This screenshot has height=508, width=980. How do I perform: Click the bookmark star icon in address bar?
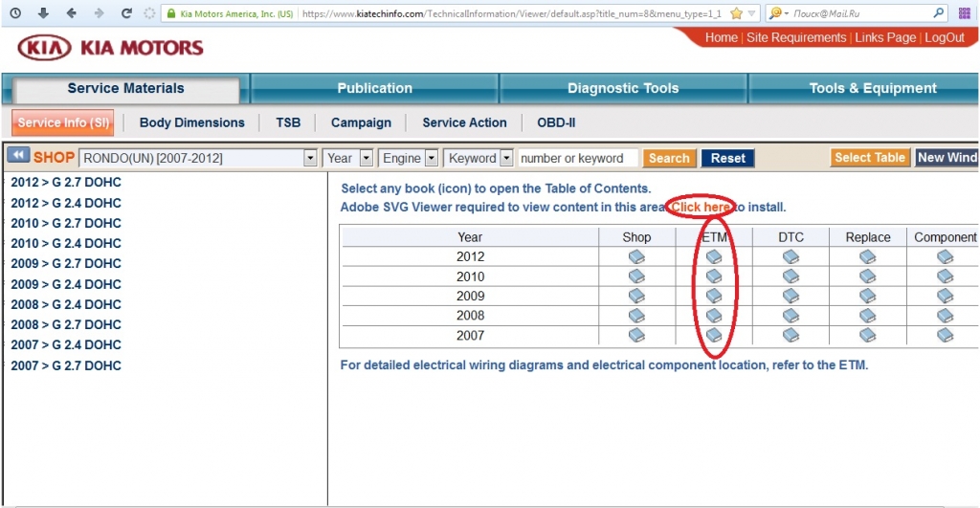click(736, 13)
